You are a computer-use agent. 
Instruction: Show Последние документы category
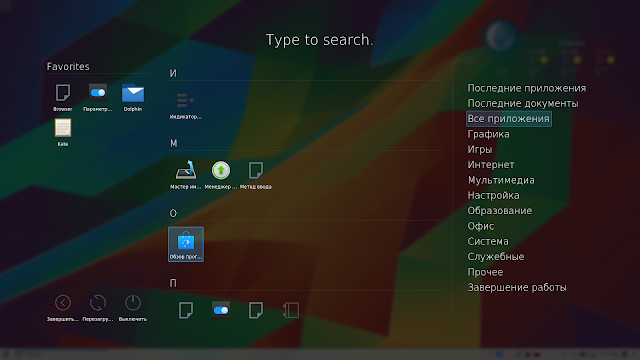click(x=523, y=104)
